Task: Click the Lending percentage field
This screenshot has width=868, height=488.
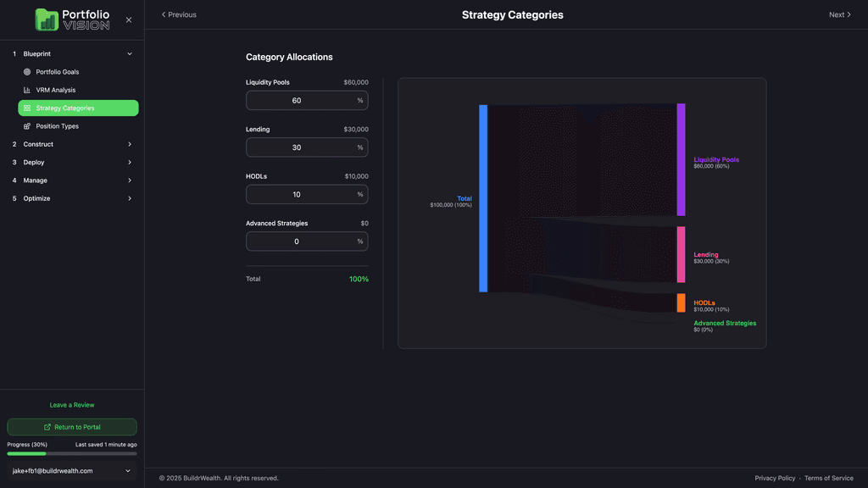Action: (x=307, y=147)
